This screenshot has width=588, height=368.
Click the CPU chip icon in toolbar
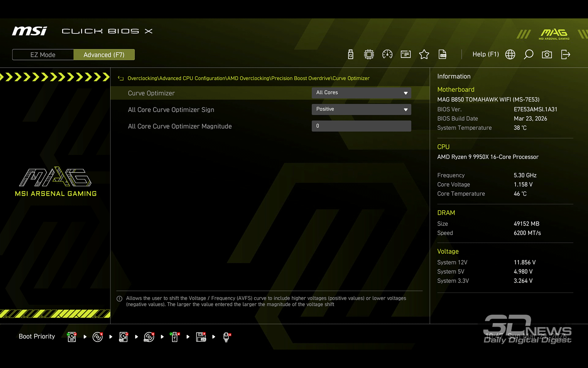pos(369,54)
